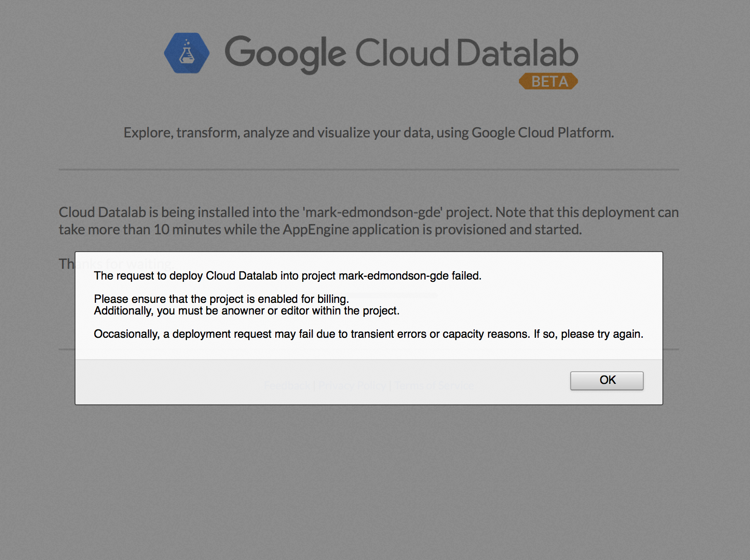This screenshot has width=750, height=560.
Task: Click the OK button in the dialog
Action: [607, 380]
